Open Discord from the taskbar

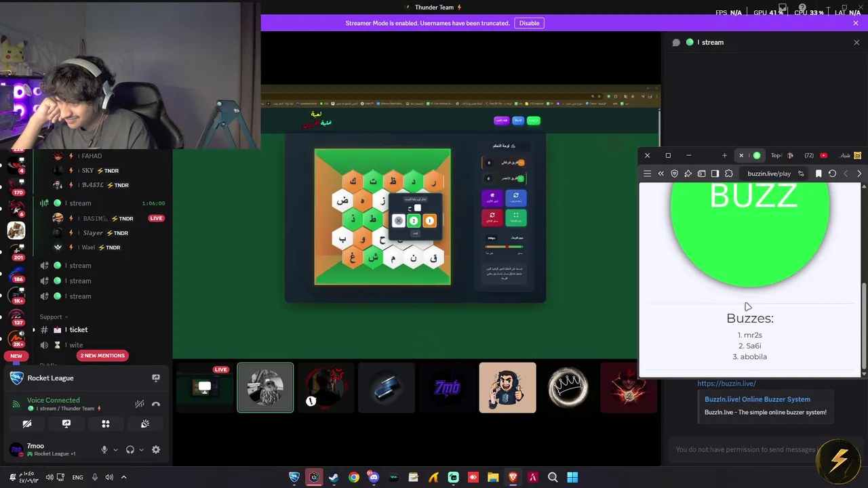(x=374, y=477)
